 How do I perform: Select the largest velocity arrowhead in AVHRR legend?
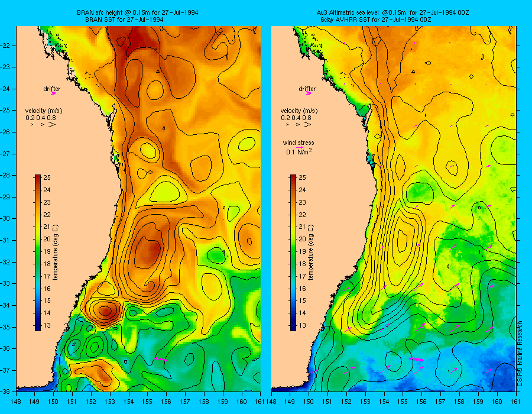[x=307, y=125]
